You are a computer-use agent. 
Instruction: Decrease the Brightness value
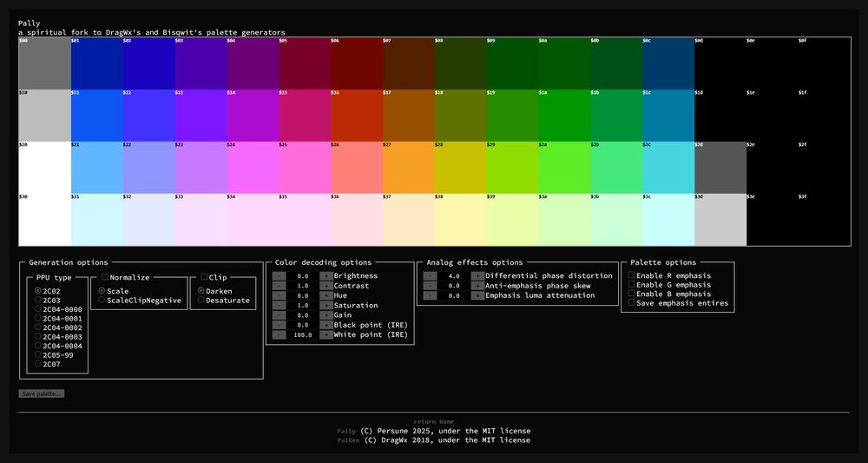[279, 276]
